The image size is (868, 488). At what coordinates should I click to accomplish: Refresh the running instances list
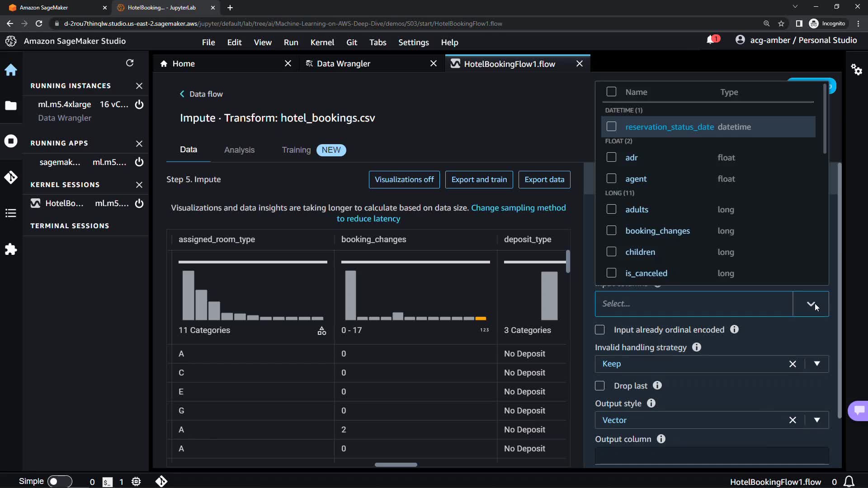(x=130, y=63)
